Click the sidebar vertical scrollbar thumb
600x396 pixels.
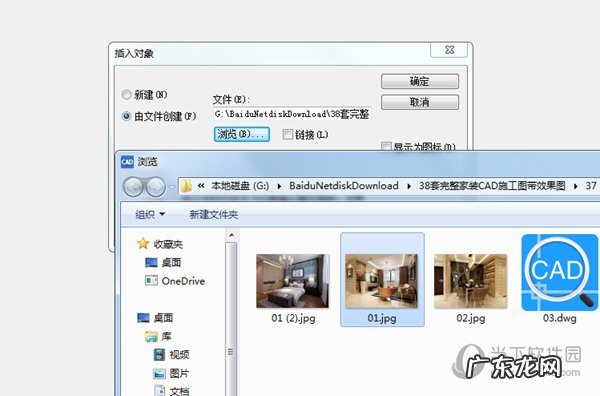coord(231,352)
